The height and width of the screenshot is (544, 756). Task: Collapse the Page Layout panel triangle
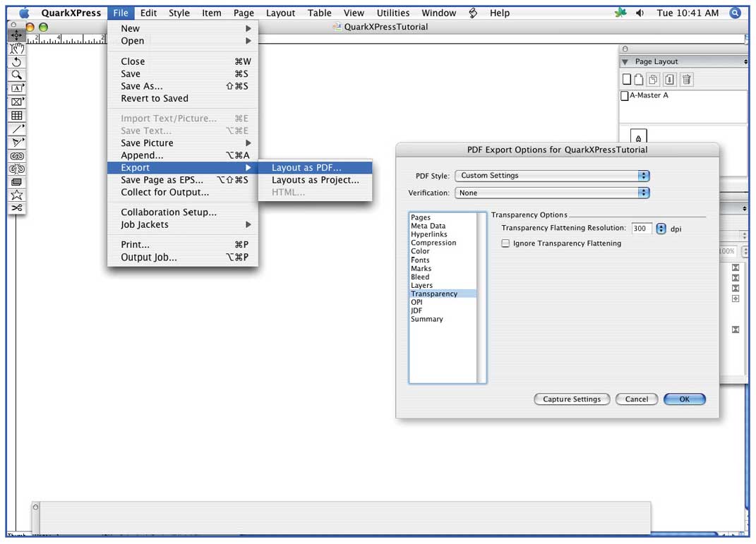[625, 62]
